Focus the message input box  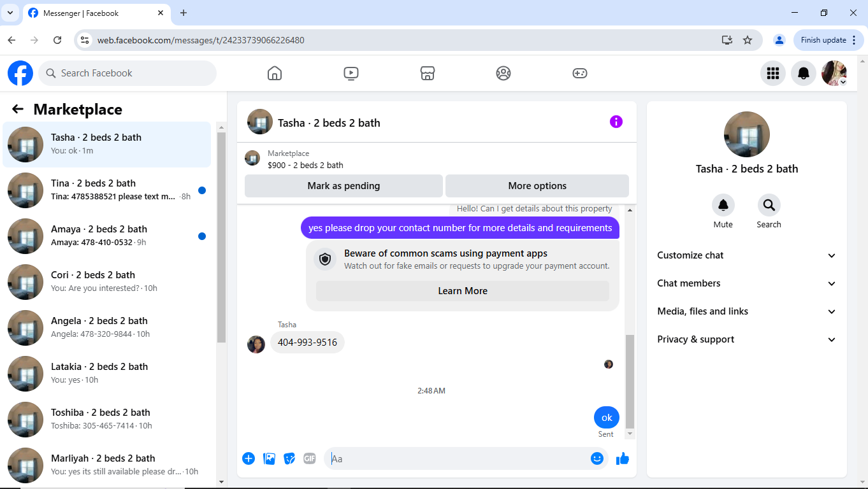pos(459,458)
